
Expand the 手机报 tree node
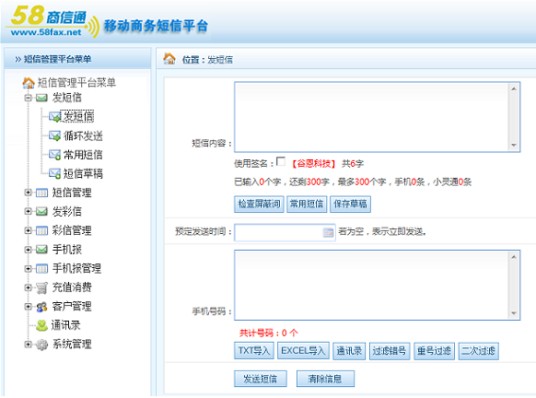28,250
